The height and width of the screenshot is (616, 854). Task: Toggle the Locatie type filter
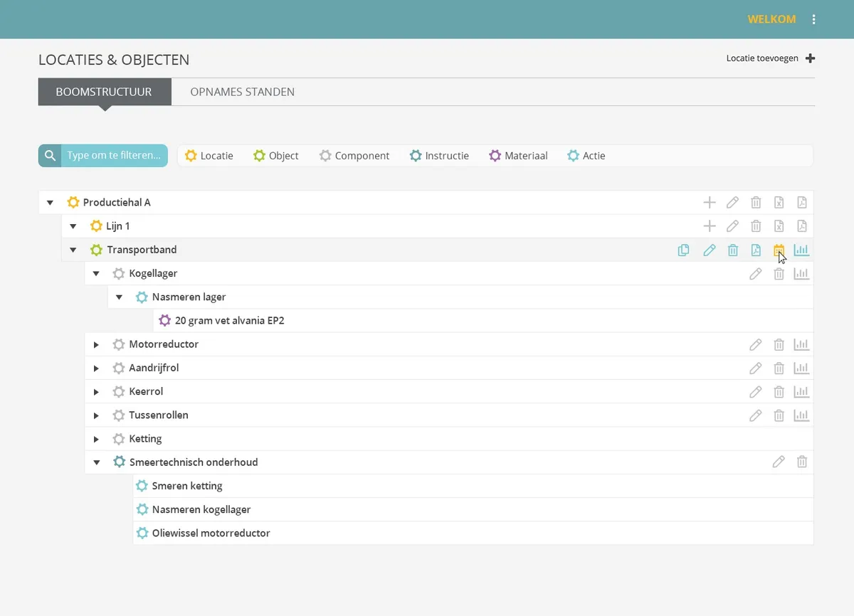[x=209, y=156]
